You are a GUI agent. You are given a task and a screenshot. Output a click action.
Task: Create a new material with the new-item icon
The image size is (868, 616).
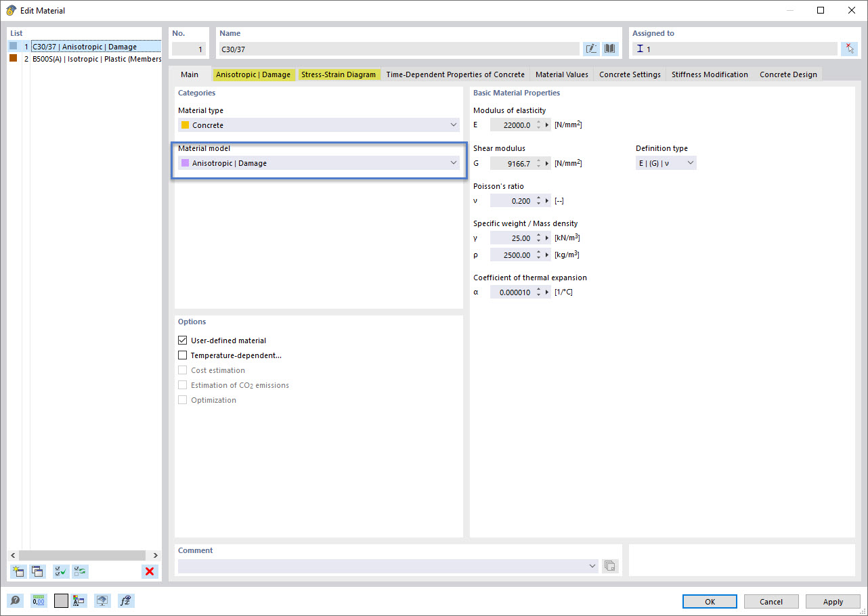18,571
